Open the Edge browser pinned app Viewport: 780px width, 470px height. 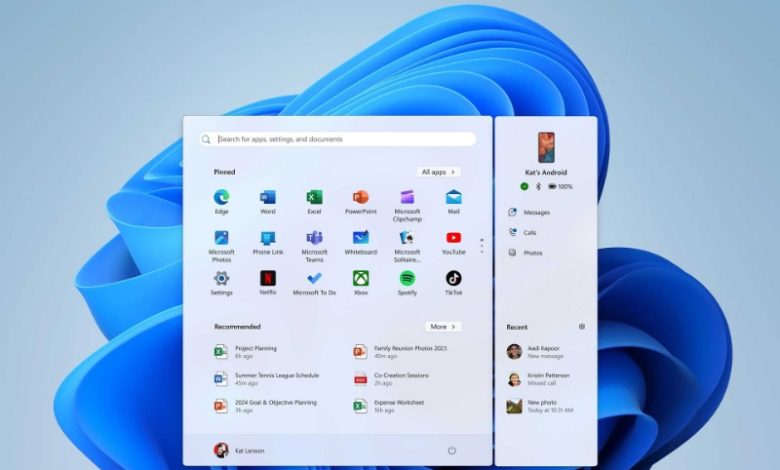(x=221, y=201)
